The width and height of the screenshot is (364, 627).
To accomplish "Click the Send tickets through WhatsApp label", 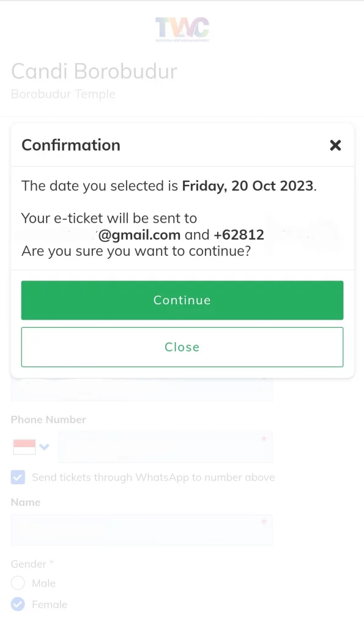I will point(154,477).
